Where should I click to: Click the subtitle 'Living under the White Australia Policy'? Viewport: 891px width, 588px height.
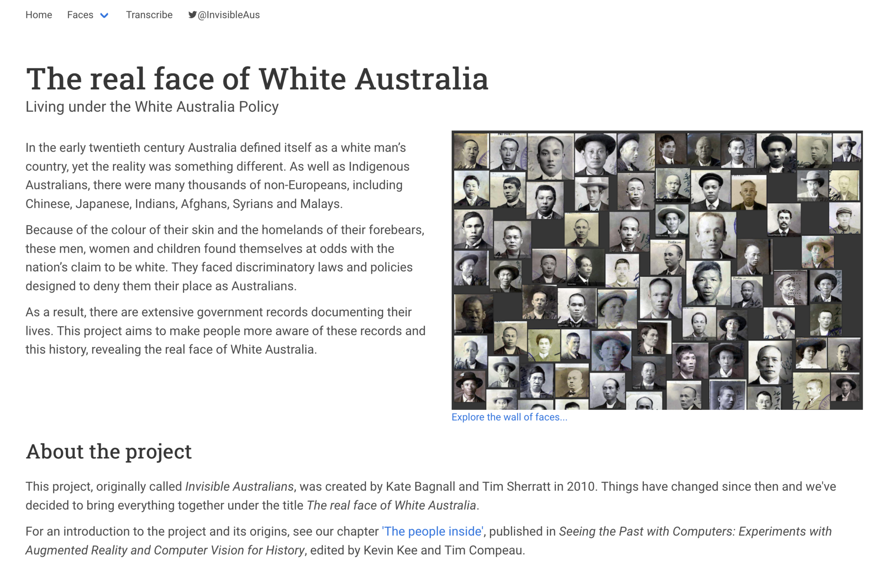(152, 107)
